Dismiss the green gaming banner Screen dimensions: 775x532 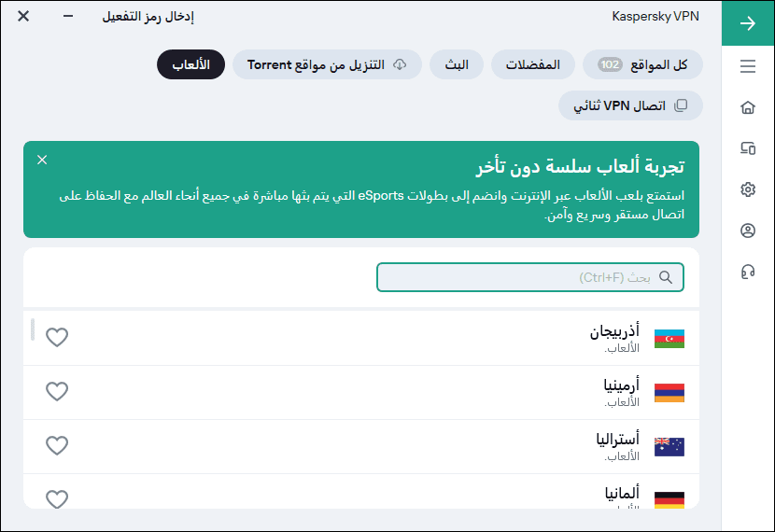pos(42,160)
